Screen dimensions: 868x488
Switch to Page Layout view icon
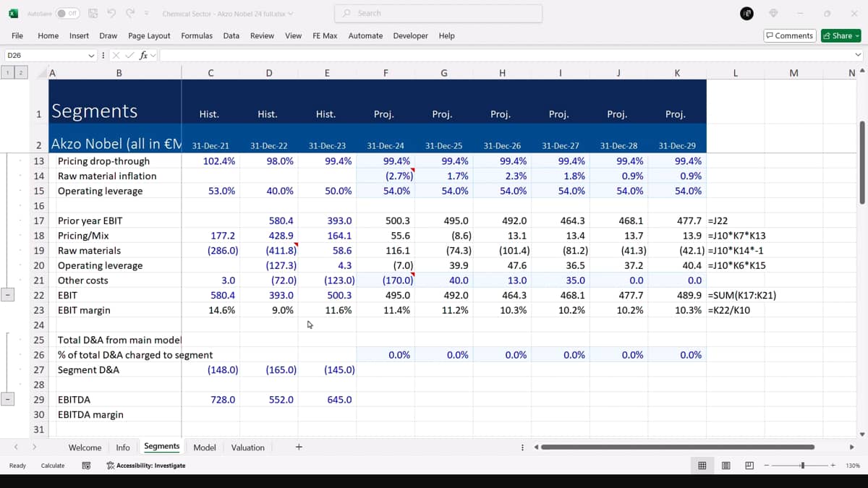point(726,466)
